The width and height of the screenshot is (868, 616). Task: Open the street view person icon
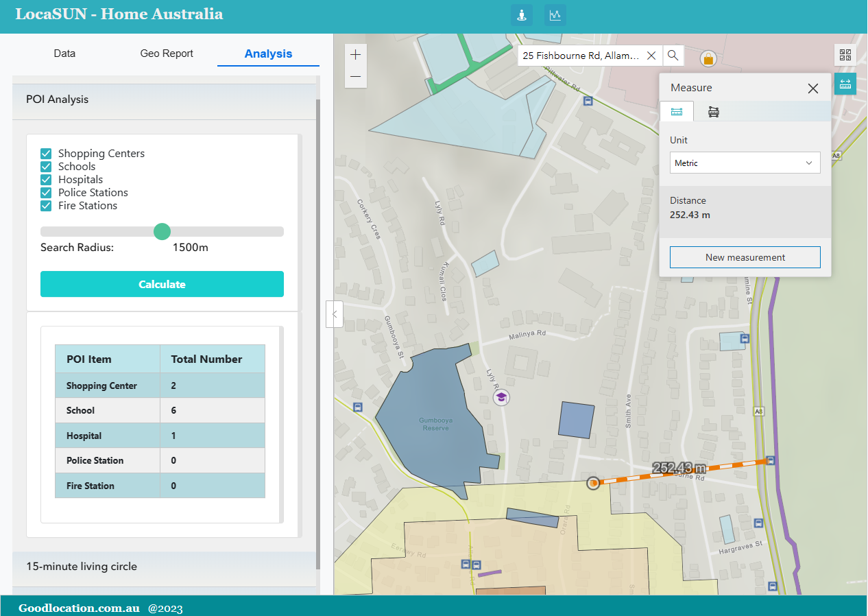(x=522, y=15)
